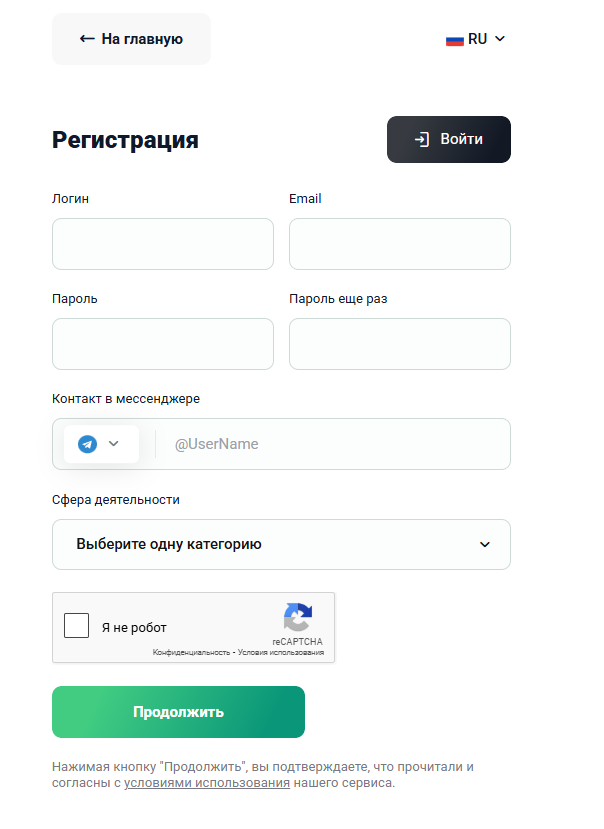Image resolution: width=604 pixels, height=829 pixels.
Task: Go back via На главную button
Action: point(131,39)
